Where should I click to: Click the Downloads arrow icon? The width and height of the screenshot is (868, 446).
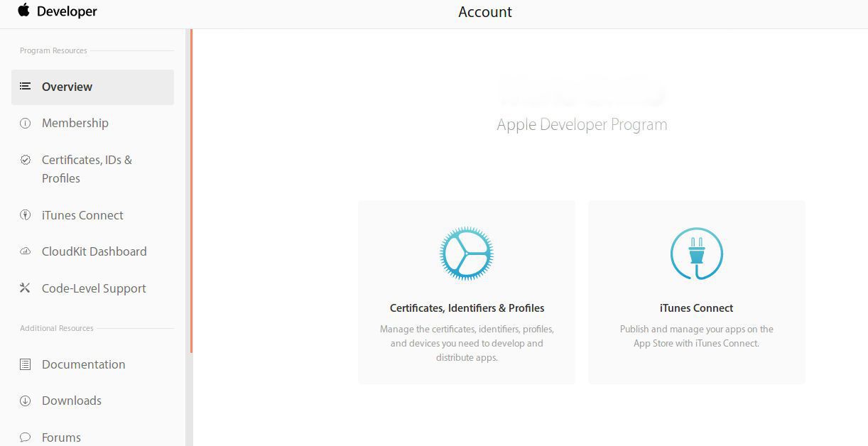click(25, 401)
